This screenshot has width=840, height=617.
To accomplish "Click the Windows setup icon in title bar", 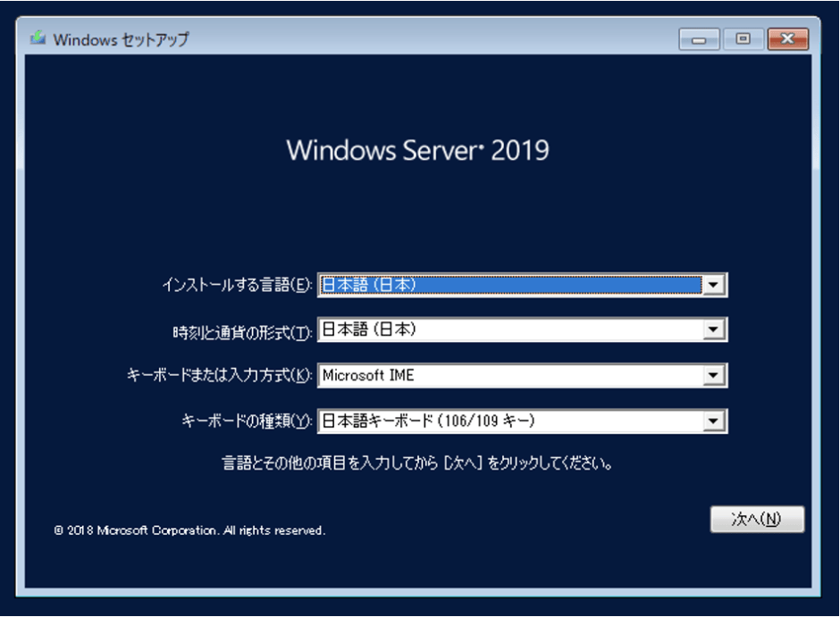I will 39,38.
